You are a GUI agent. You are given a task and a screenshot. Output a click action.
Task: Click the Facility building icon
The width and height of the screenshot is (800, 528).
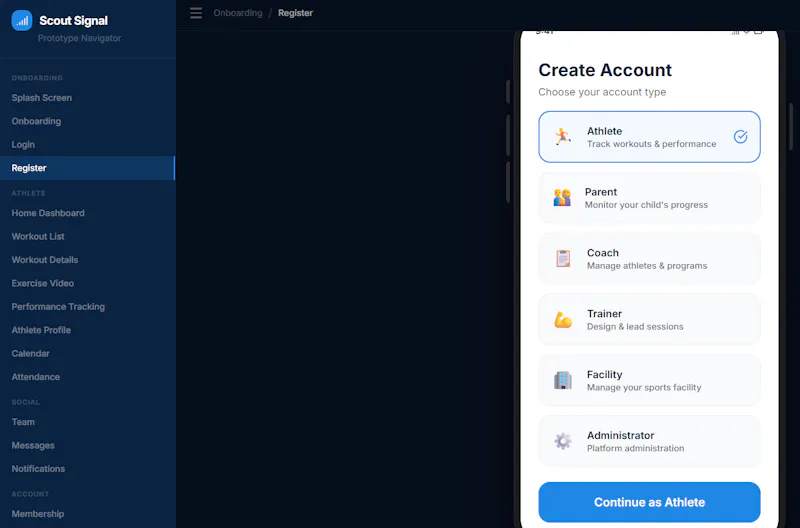pos(563,380)
